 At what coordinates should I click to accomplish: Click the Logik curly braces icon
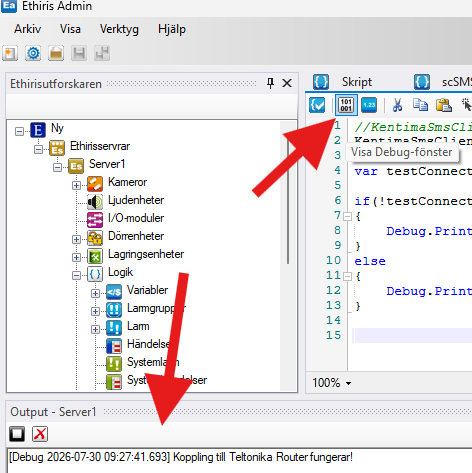95,274
